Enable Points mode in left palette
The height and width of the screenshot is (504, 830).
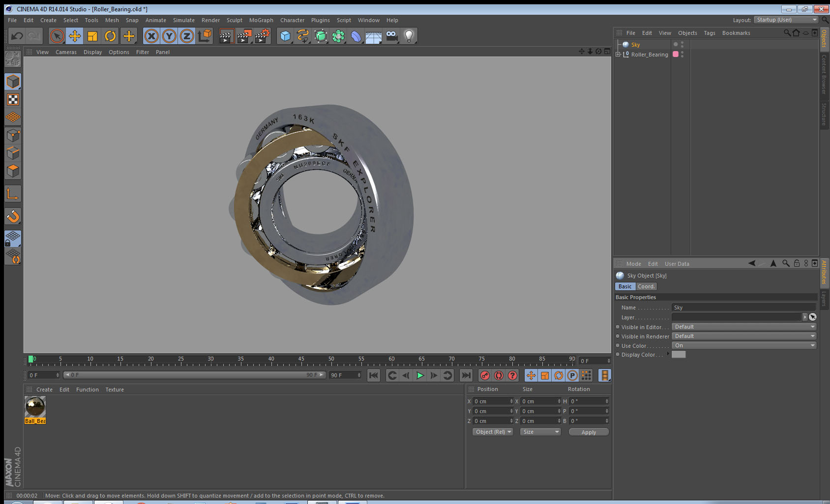(x=13, y=136)
